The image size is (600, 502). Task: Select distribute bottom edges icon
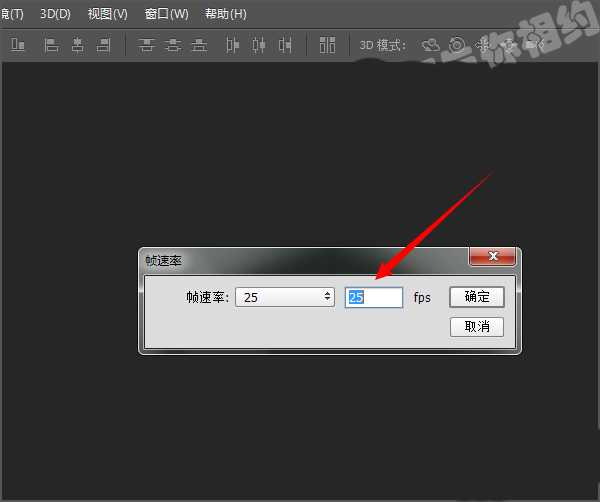point(199,45)
